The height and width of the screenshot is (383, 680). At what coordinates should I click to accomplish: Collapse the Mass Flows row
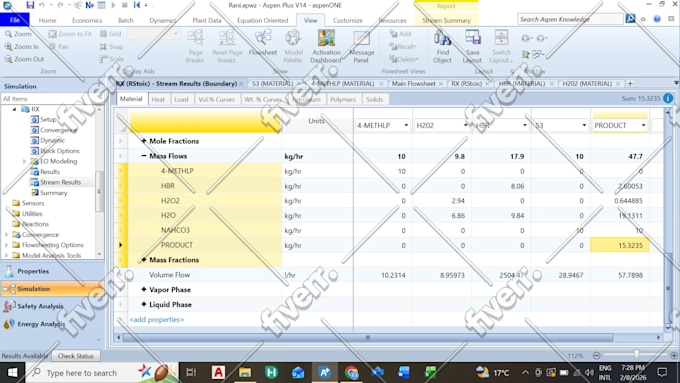(144, 156)
